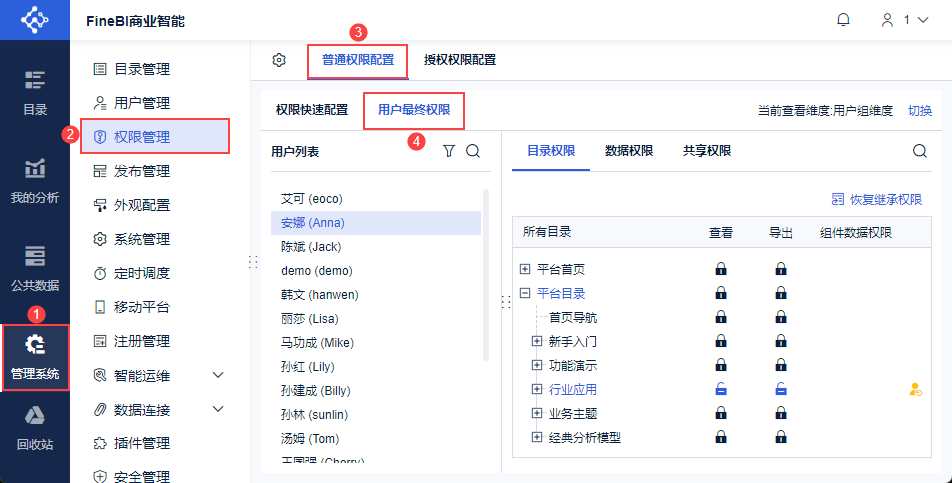Select user 安娜 (Anna)

click(x=376, y=223)
